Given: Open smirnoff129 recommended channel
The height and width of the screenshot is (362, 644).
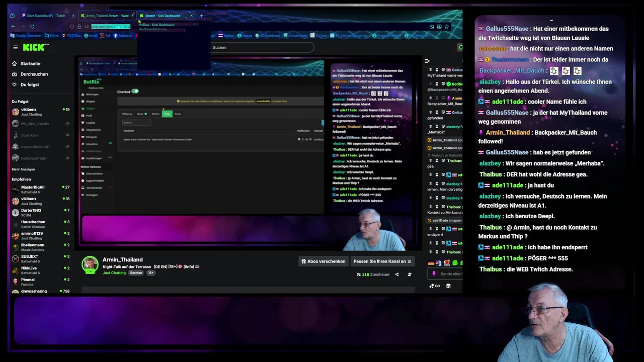Looking at the screenshot, I should point(40,236).
